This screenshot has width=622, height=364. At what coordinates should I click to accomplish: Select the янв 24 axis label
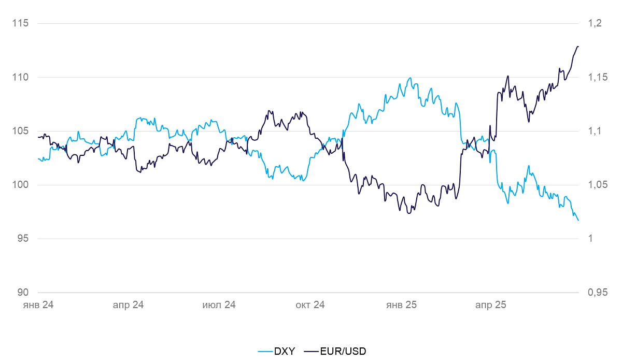point(38,305)
